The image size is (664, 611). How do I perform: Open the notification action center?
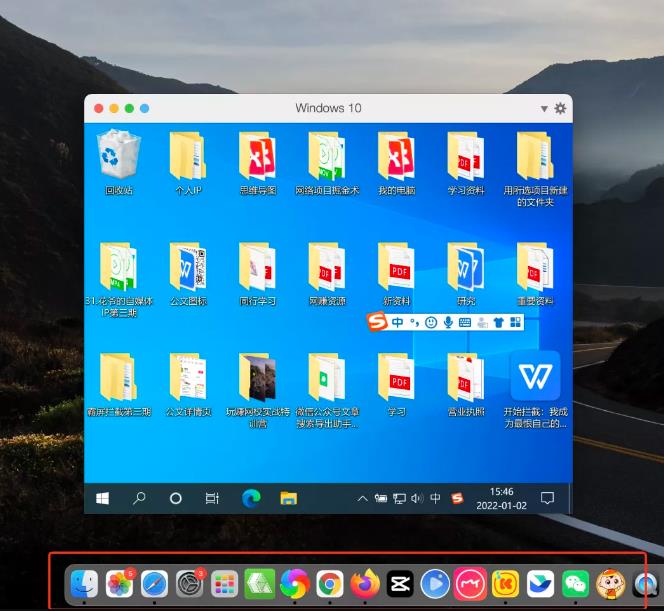click(x=547, y=498)
